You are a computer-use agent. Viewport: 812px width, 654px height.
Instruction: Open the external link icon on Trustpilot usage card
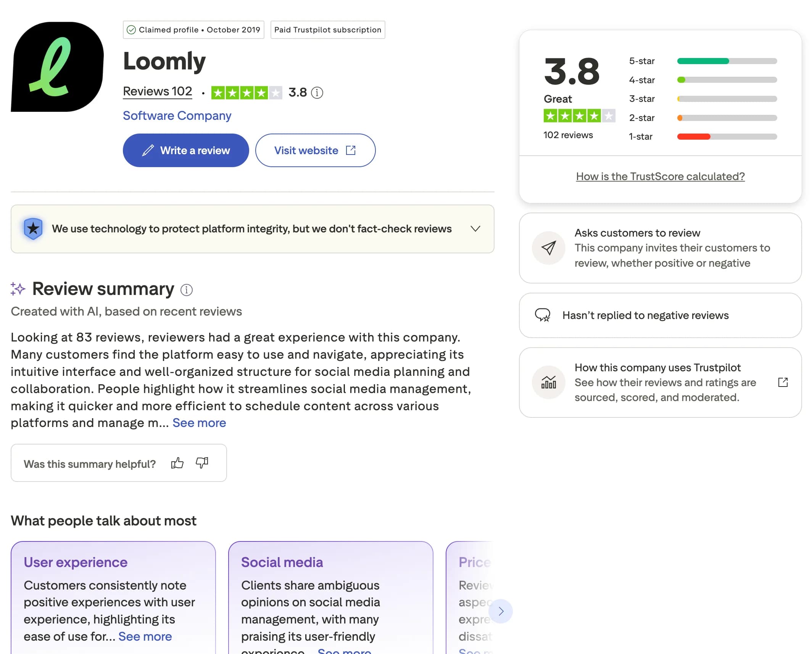[783, 382]
